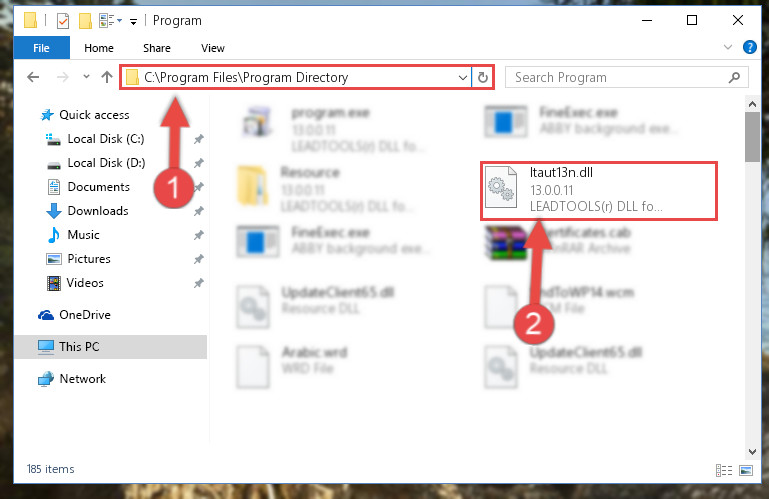
Task: Click the Back navigation arrow
Action: click(33, 77)
